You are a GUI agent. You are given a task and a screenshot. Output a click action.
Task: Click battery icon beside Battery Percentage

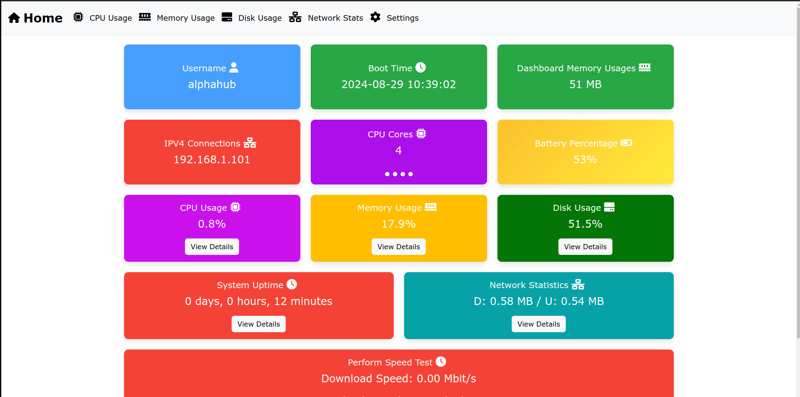[627, 143]
